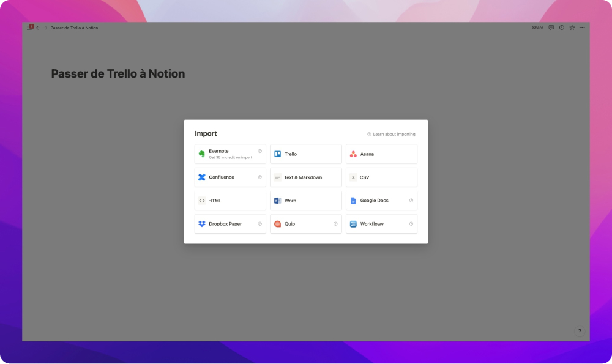Image resolution: width=612 pixels, height=364 pixels.
Task: Open Evernote import help icon
Action: coord(259,151)
